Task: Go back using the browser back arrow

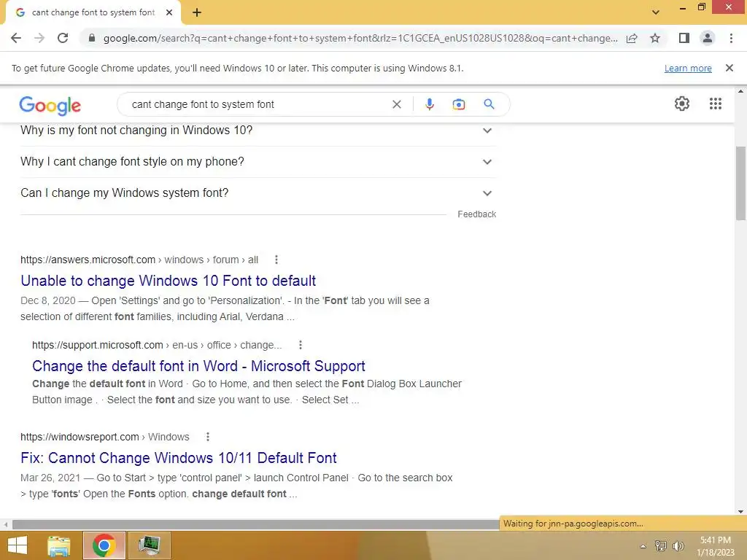Action: tap(16, 38)
